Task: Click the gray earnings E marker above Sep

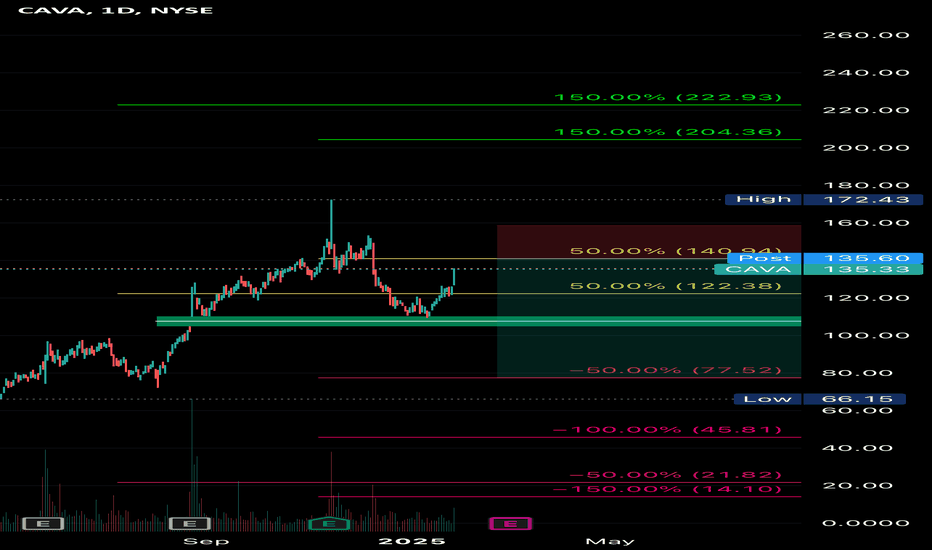Action: [190, 523]
